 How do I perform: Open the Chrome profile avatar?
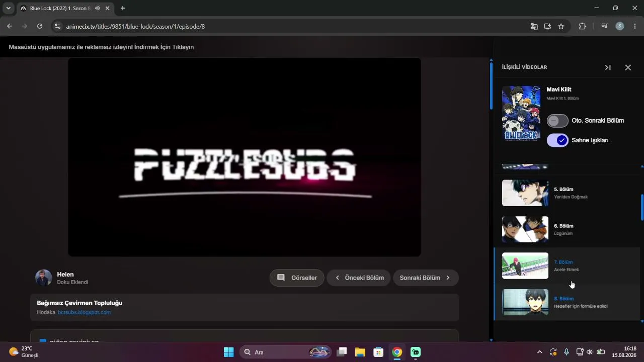tap(620, 26)
